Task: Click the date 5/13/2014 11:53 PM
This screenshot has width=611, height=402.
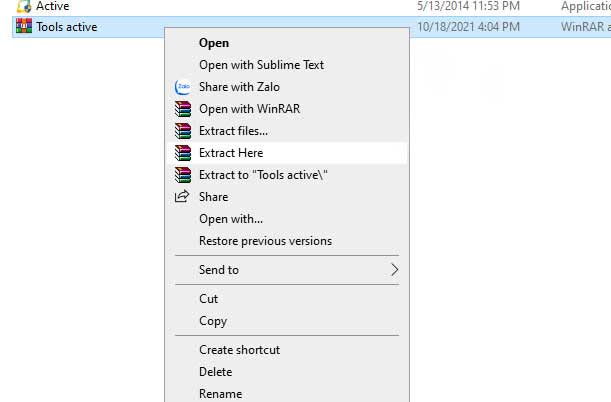Action: point(468,6)
